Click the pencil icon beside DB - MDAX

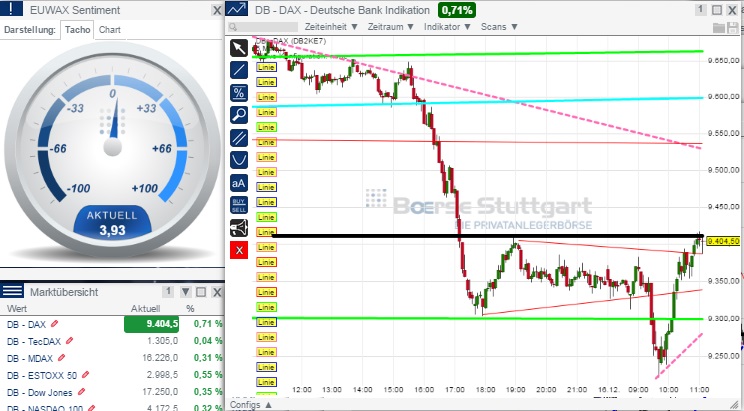pos(61,357)
